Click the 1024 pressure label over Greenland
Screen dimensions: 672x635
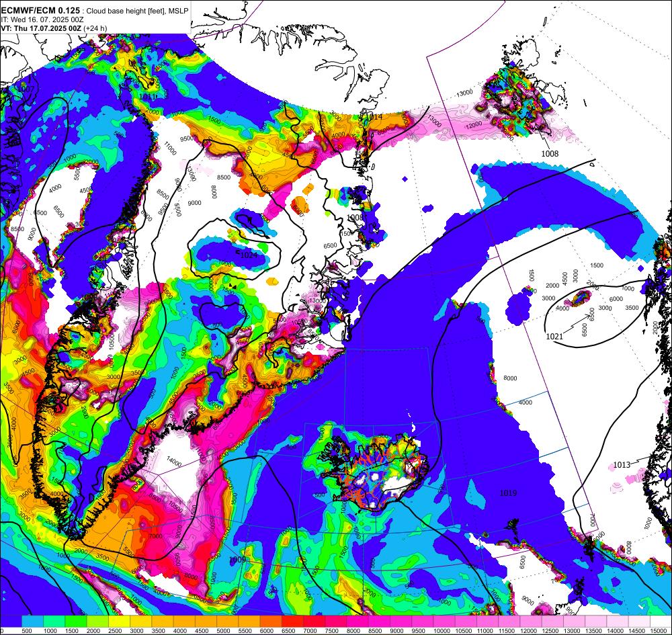tap(249, 255)
